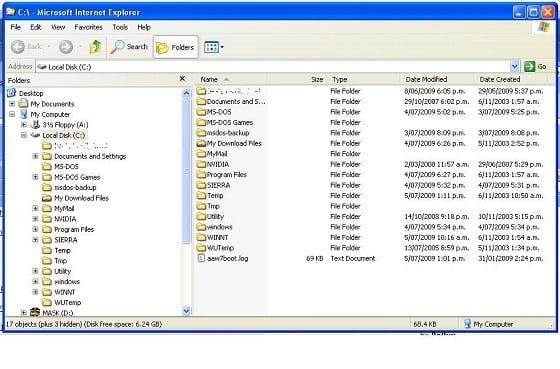
Task: Open the address bar dropdown
Action: pyautogui.click(x=514, y=66)
